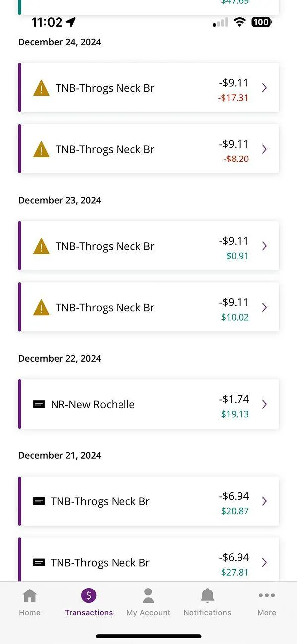Open NR-New Rochelle -$1.74 transaction
This screenshot has height=644, width=297.
149,404
